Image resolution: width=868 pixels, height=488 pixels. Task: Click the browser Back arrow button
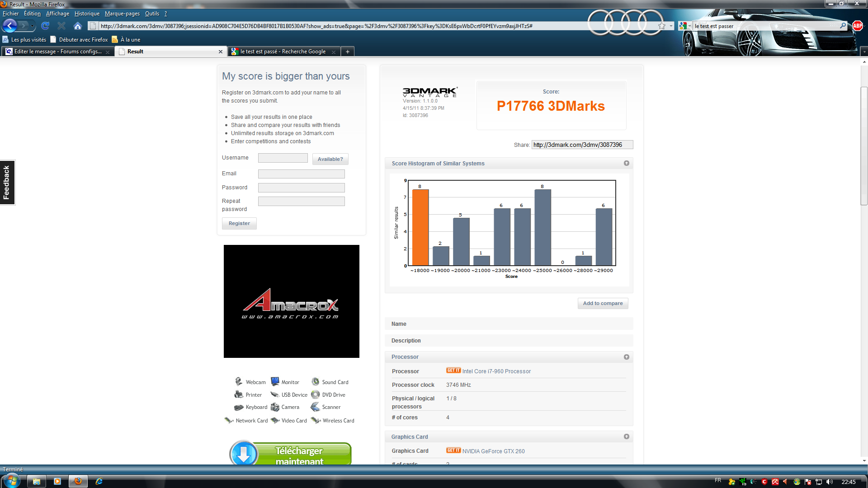point(10,26)
